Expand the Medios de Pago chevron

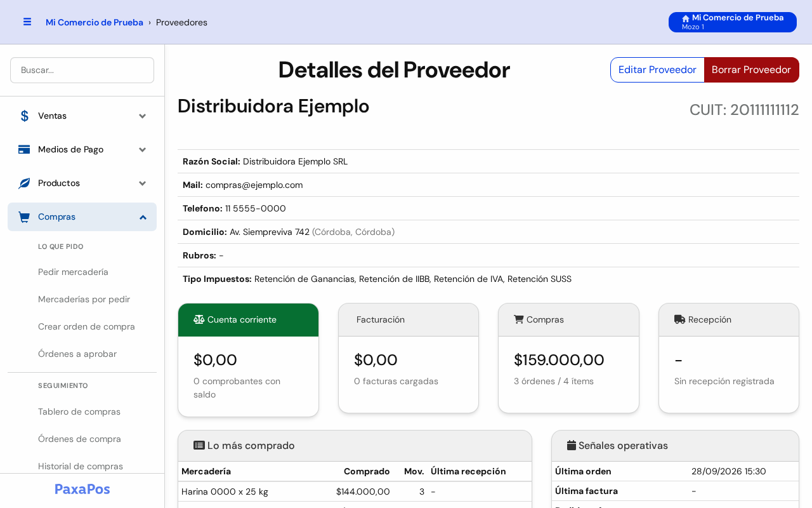click(143, 149)
